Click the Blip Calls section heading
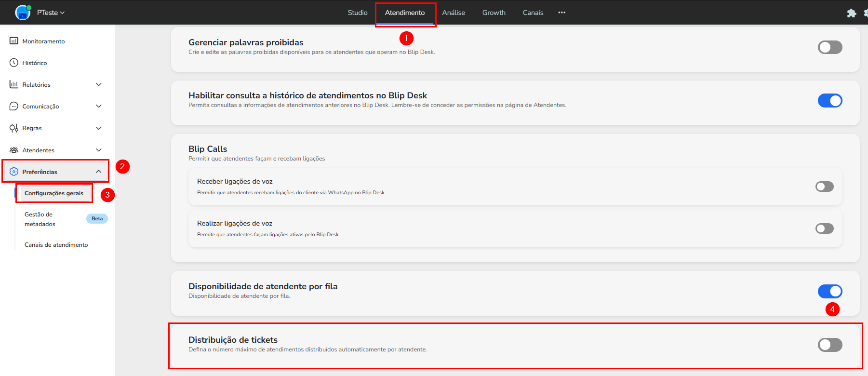Image resolution: width=868 pixels, height=376 pixels. pos(208,149)
